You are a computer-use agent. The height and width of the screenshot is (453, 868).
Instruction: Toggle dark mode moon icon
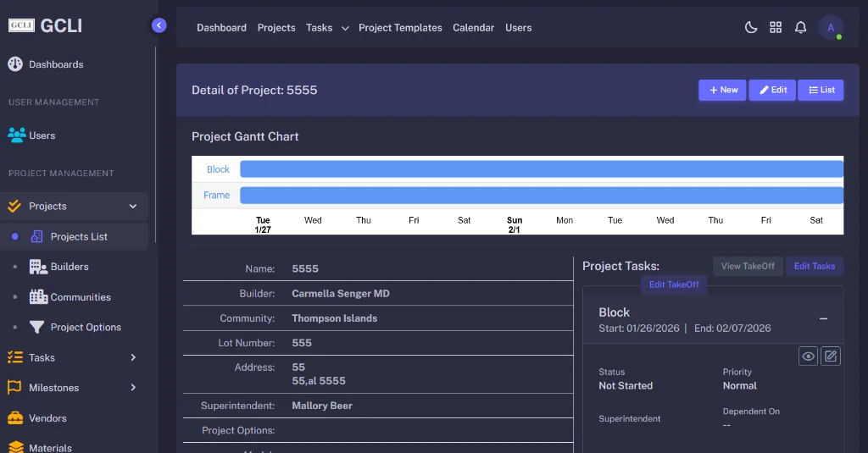tap(751, 27)
